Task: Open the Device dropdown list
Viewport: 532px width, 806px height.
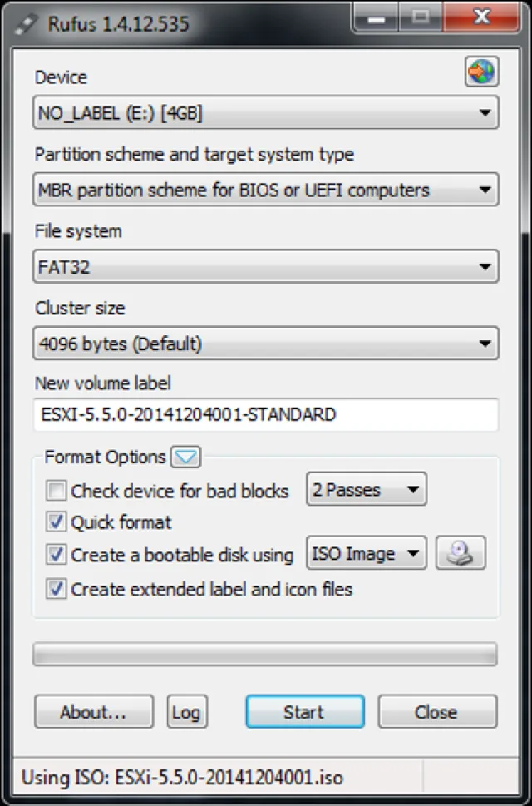Action: (266, 113)
